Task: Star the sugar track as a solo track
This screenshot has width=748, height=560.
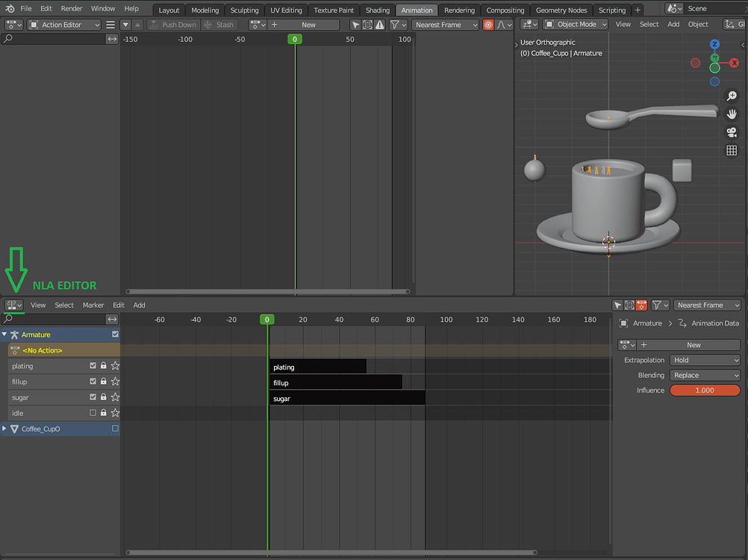Action: [x=114, y=396]
